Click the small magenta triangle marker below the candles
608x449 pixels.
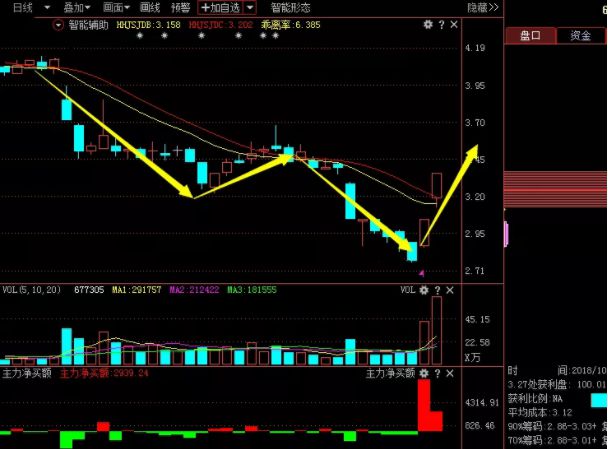[421, 271]
